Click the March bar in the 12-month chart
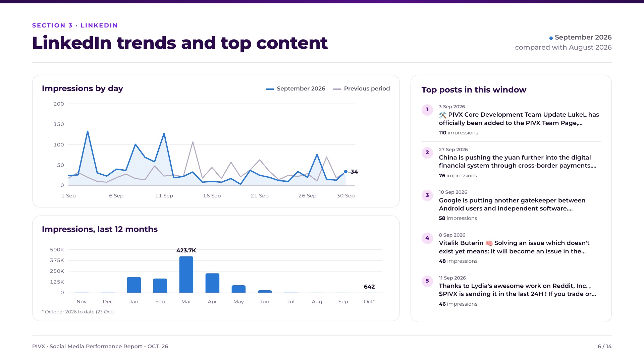This screenshot has width=644, height=362. tap(186, 275)
